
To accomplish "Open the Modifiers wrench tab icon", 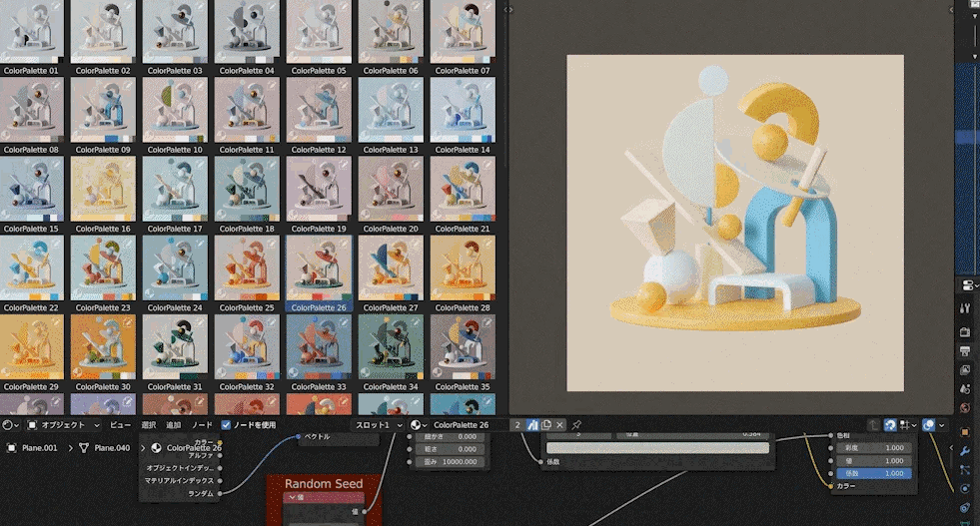I will pos(965,450).
